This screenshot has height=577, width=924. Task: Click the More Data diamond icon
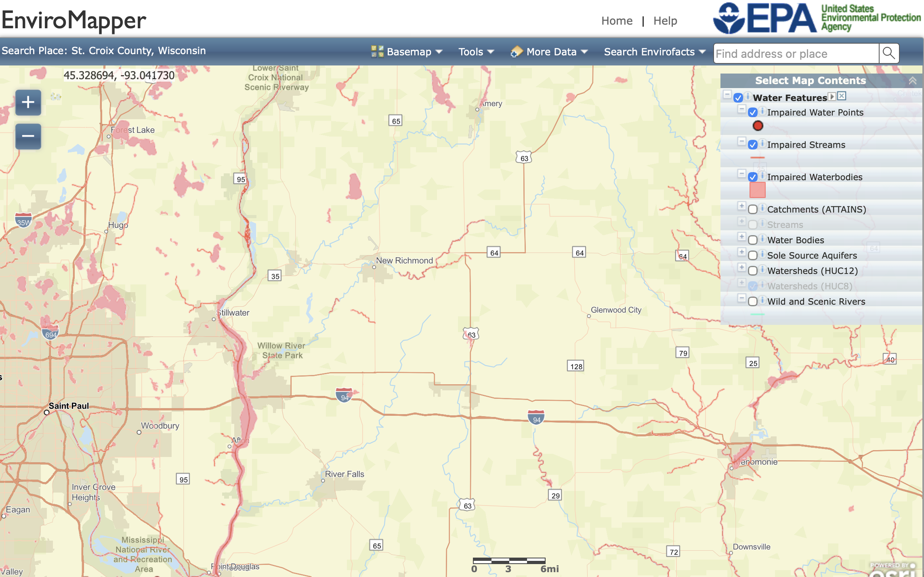(517, 52)
